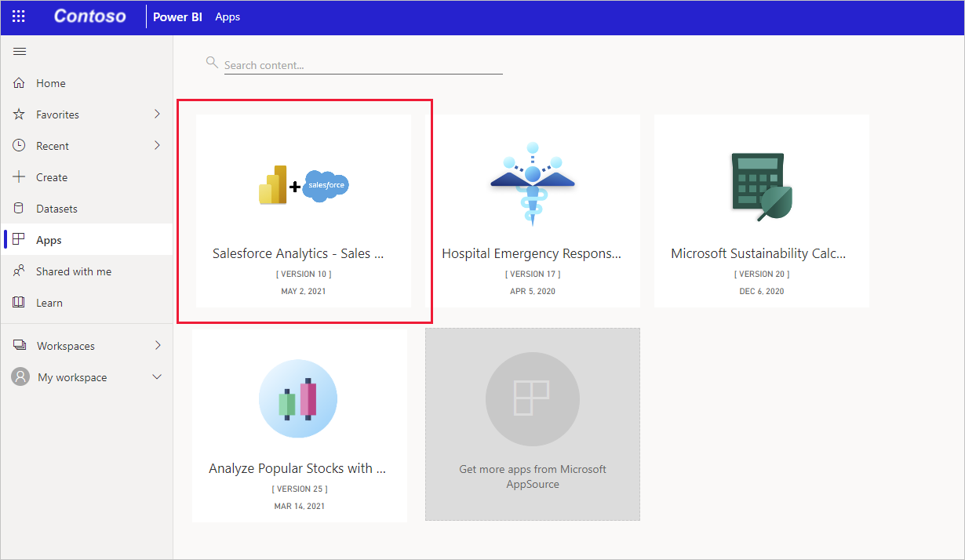The width and height of the screenshot is (965, 560).
Task: Select My workspace label
Action: 72,377
